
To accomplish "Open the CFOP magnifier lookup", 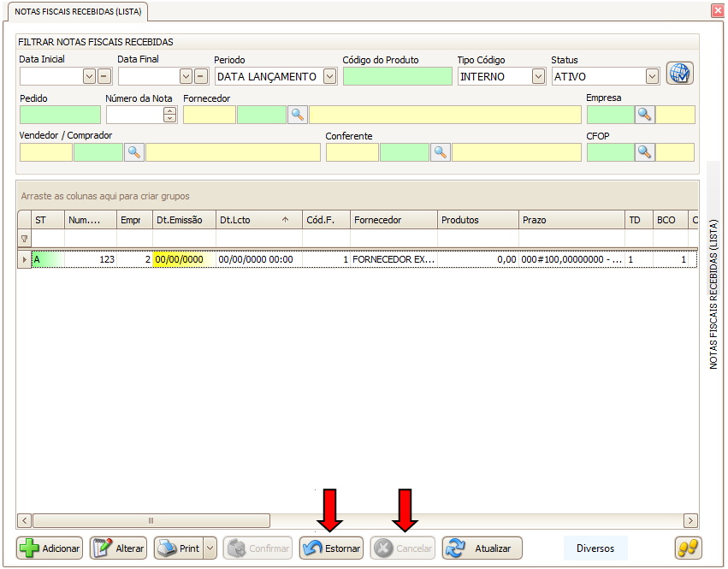I will click(x=644, y=152).
